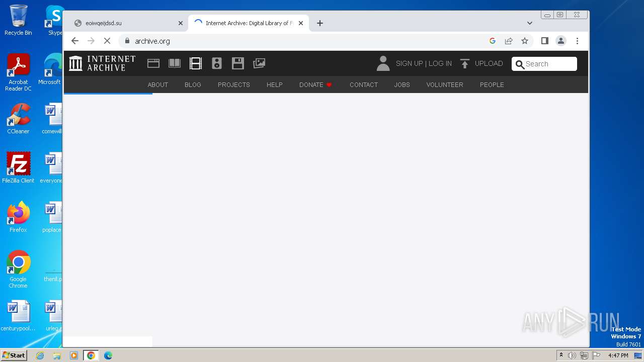
Task: Select FileZilla Client desktop icon
Action: [18, 167]
